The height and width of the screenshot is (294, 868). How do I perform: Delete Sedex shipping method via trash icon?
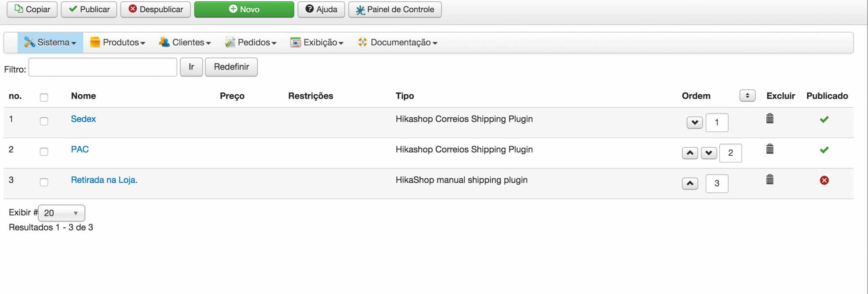pyautogui.click(x=769, y=119)
